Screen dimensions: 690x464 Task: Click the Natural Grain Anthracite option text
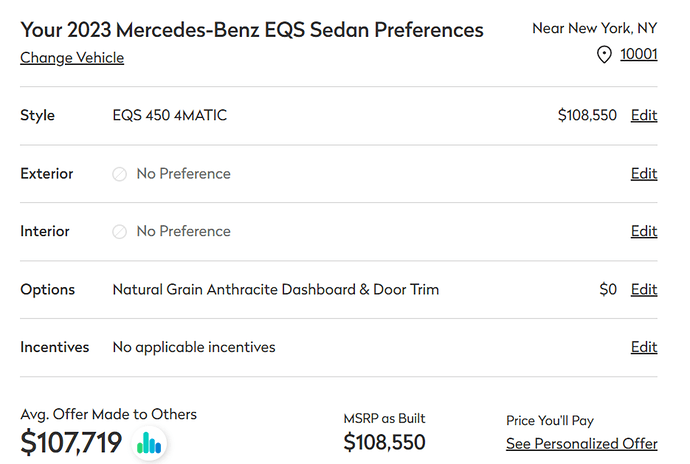tap(276, 289)
